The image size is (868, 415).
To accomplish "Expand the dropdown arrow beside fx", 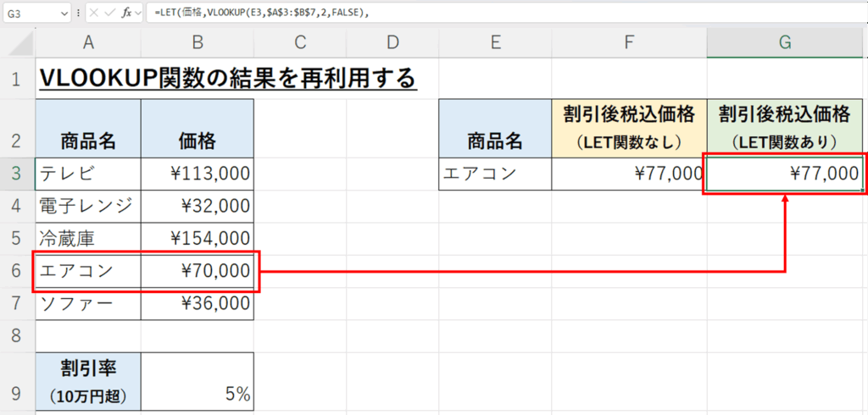I will [x=140, y=14].
